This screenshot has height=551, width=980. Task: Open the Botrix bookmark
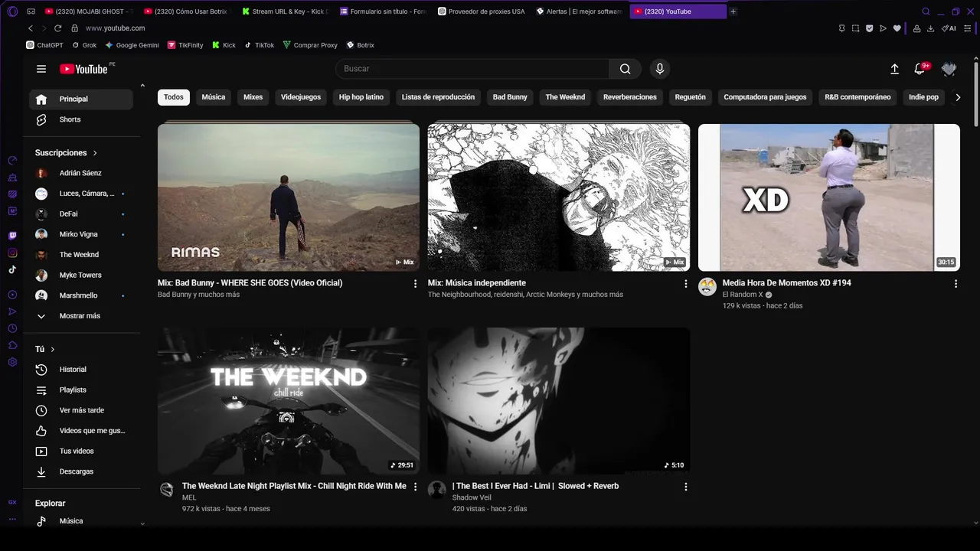pos(360,45)
